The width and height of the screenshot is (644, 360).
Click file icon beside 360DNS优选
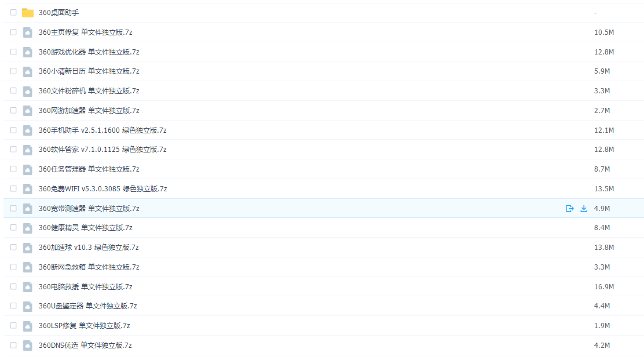(28, 346)
